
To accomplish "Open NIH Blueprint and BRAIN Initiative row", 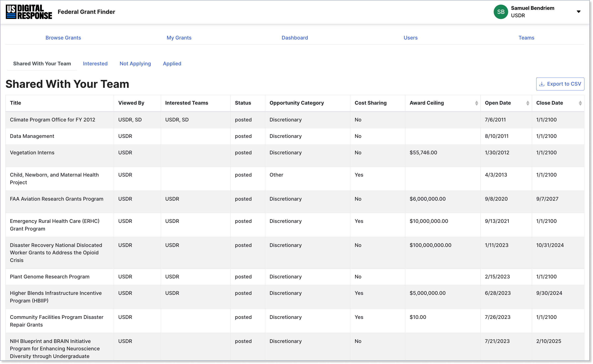I will (x=294, y=347).
